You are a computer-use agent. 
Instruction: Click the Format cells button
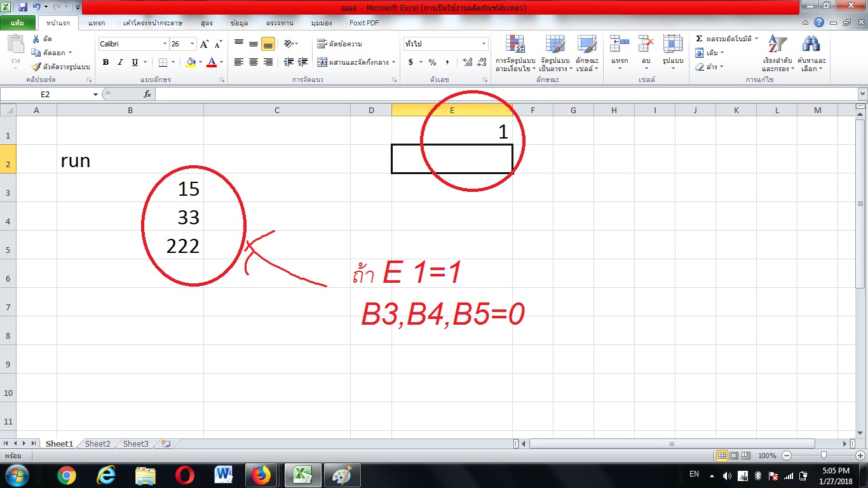673,53
